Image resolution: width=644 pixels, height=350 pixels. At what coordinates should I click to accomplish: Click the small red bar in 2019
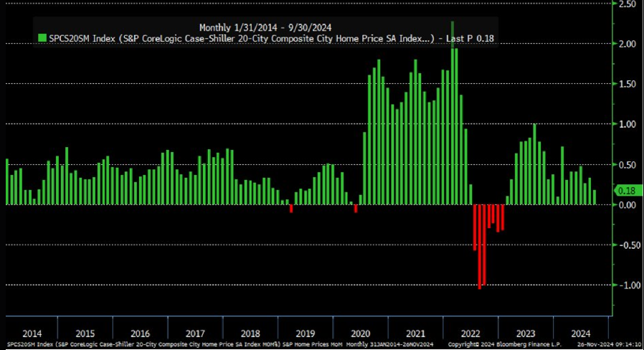pyautogui.click(x=291, y=208)
